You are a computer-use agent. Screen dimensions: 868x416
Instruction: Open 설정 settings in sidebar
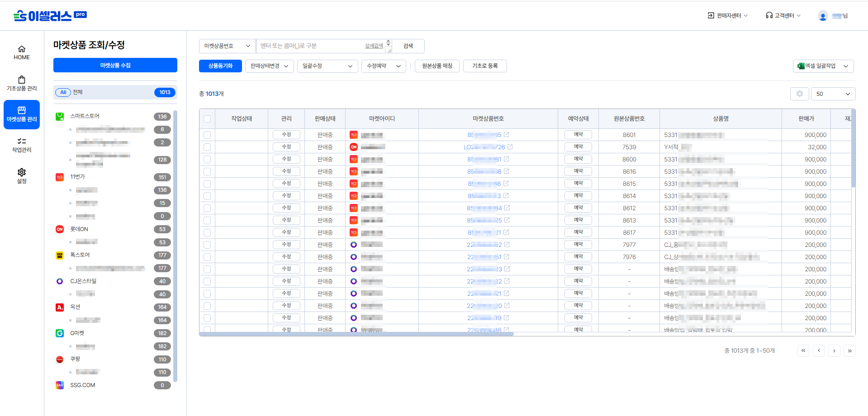click(x=22, y=176)
